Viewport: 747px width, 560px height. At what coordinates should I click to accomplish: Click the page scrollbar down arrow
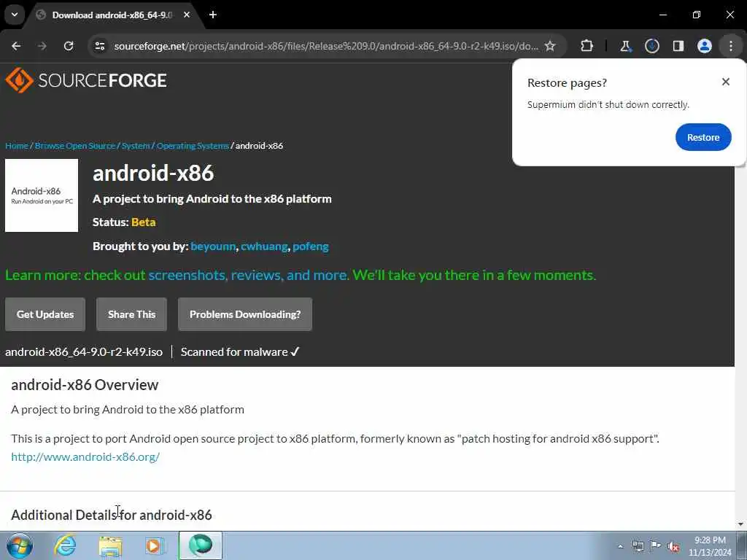pyautogui.click(x=740, y=524)
